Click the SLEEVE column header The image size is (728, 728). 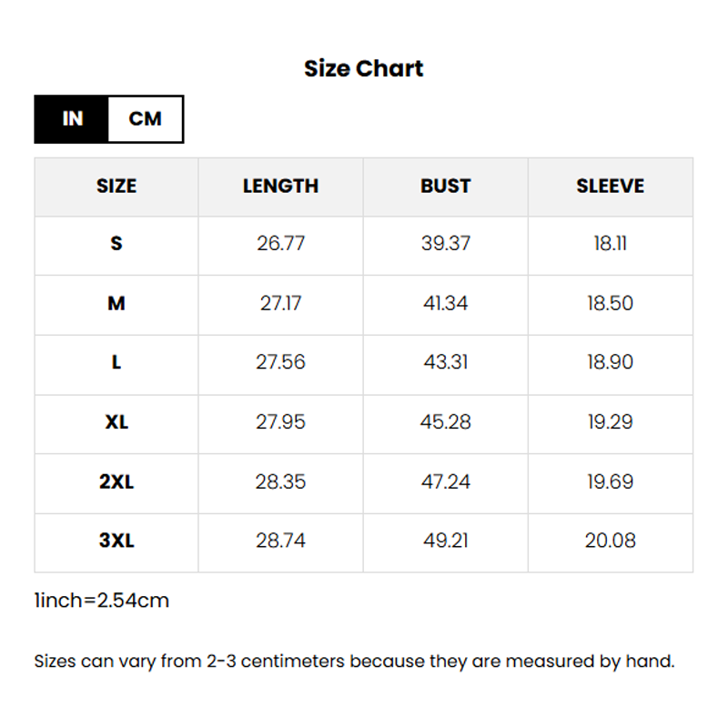pos(610,187)
